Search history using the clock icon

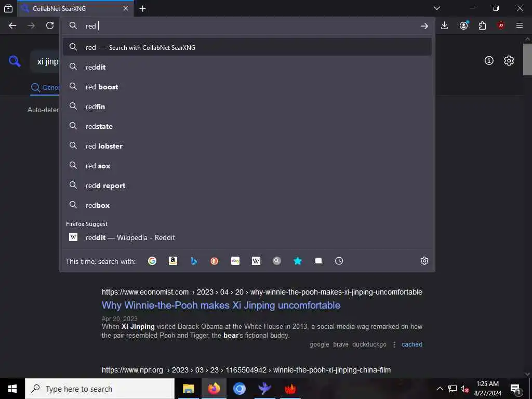point(339,261)
